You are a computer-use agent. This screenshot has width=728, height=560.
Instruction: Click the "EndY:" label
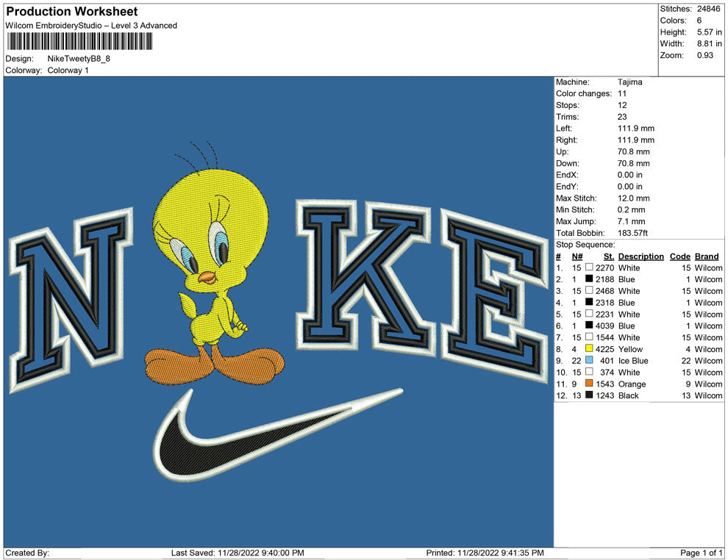[x=567, y=186]
